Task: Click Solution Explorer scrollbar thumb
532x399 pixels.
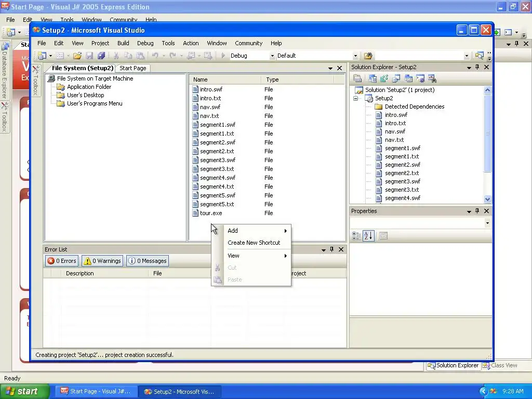Action: [x=487, y=134]
